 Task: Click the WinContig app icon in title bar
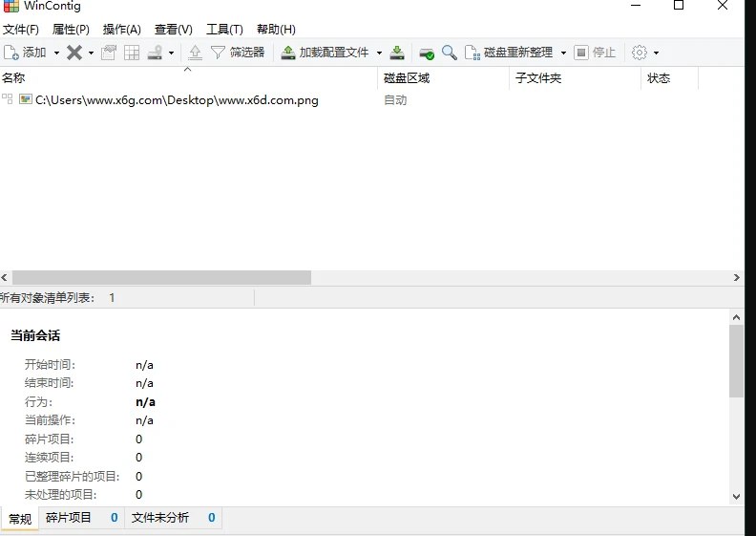10,6
